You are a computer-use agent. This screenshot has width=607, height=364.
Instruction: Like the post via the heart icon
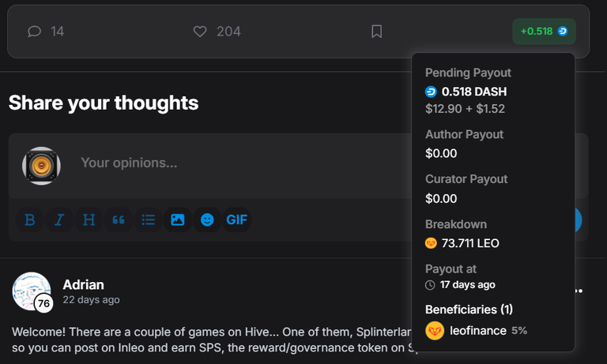(200, 32)
